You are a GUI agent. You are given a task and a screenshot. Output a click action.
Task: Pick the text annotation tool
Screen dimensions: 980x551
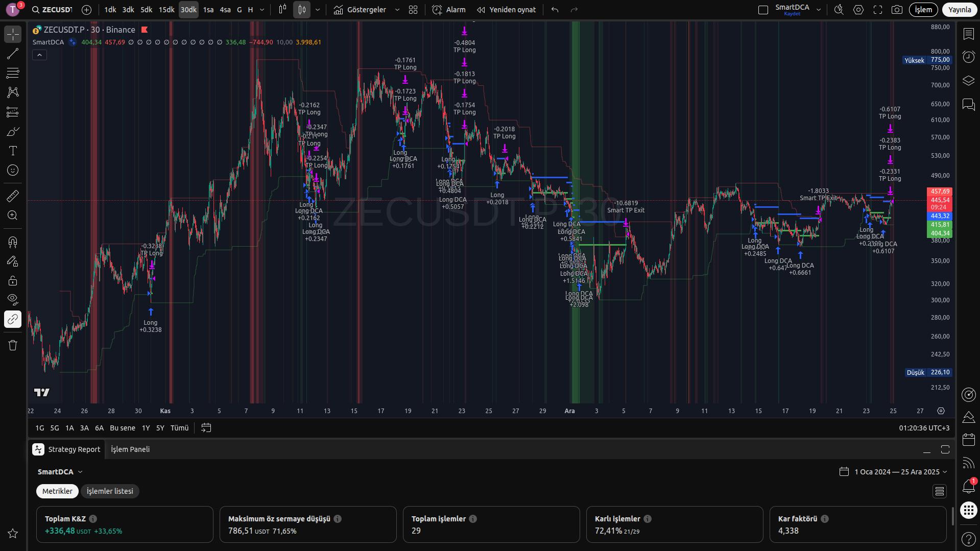coord(13,151)
